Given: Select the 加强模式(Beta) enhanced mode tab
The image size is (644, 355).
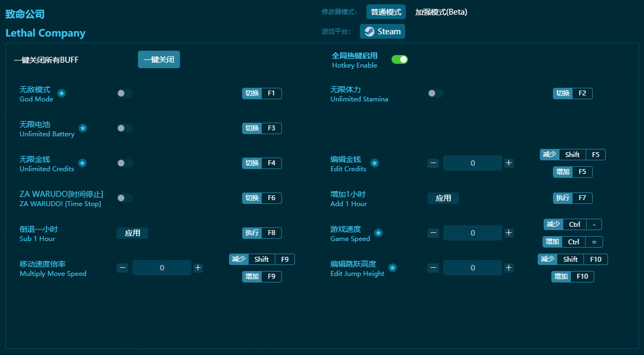Looking at the screenshot, I should (441, 12).
